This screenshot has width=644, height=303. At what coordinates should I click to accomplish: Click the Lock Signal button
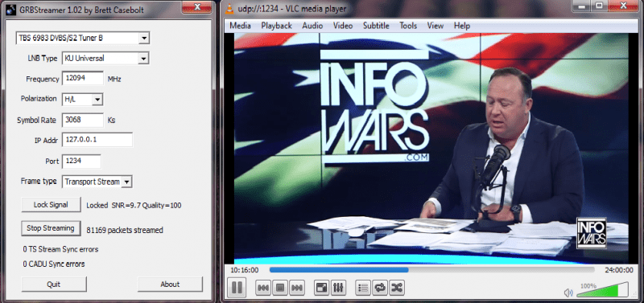pyautogui.click(x=51, y=205)
